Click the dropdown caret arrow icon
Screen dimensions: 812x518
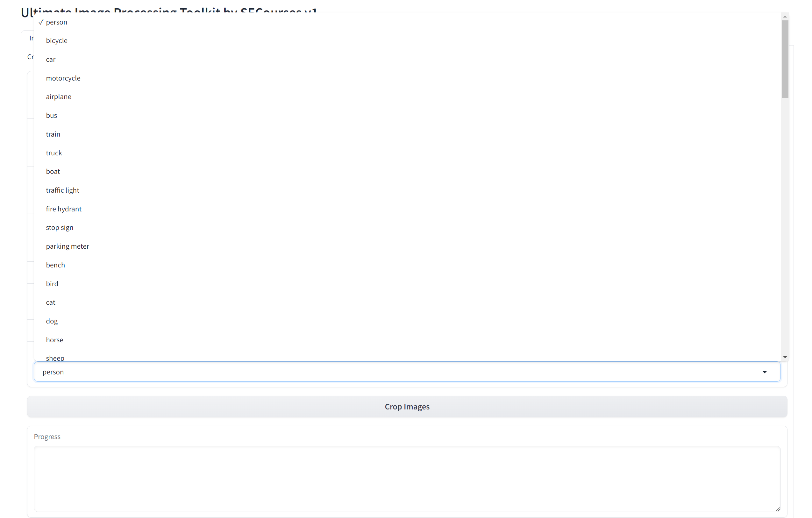765,372
